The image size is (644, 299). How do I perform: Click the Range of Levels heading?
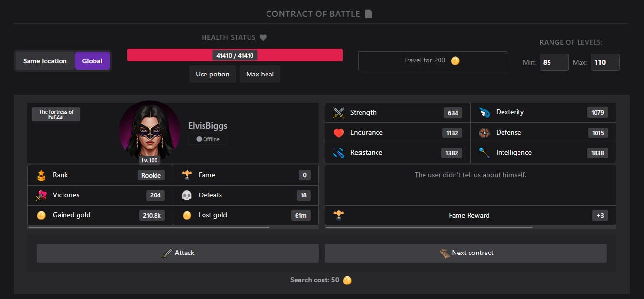pyautogui.click(x=571, y=42)
